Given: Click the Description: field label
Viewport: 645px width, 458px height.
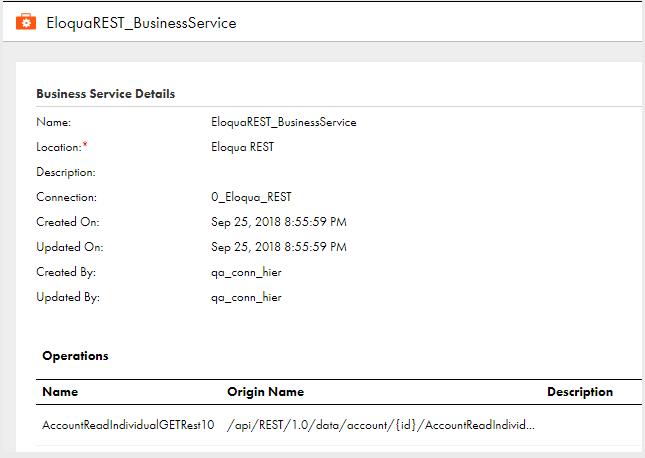Looking at the screenshot, I should coord(66,172).
